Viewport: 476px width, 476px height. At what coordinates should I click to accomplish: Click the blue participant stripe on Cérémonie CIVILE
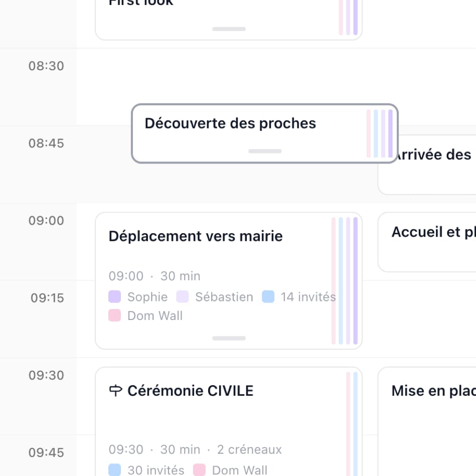pos(355,421)
